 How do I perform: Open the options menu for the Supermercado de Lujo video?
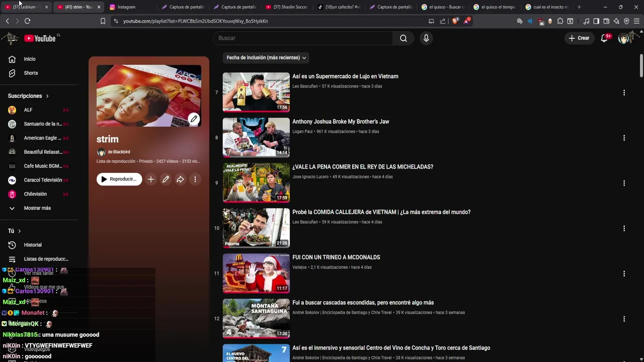(624, 93)
